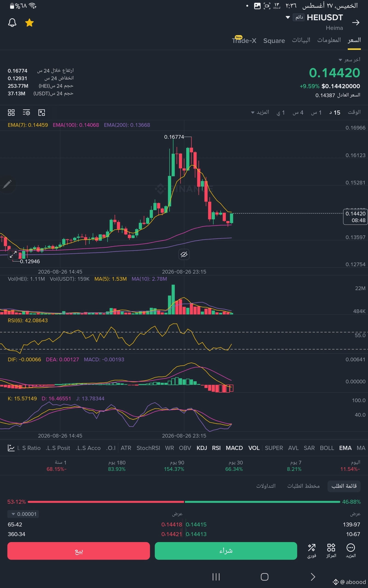Open the المعلومات tab

tap(329, 40)
